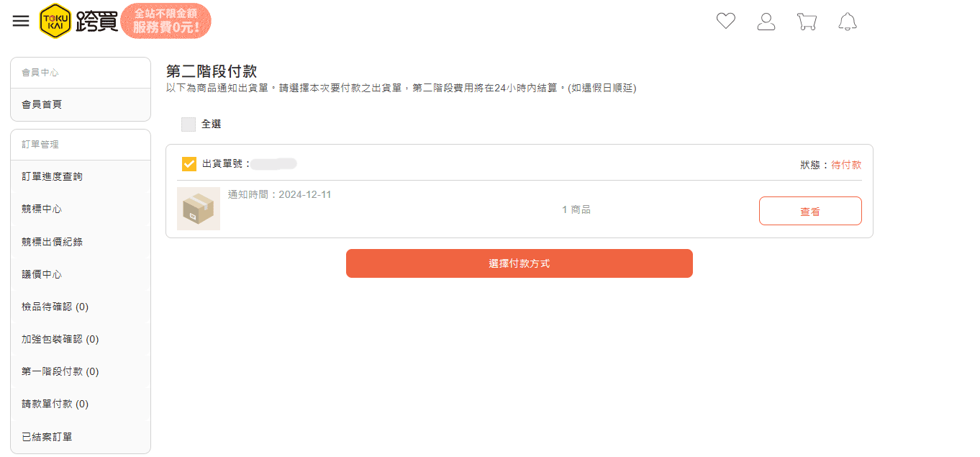Go to 會員首頁 in sidebar
This screenshot has width=980, height=457.
click(81, 104)
